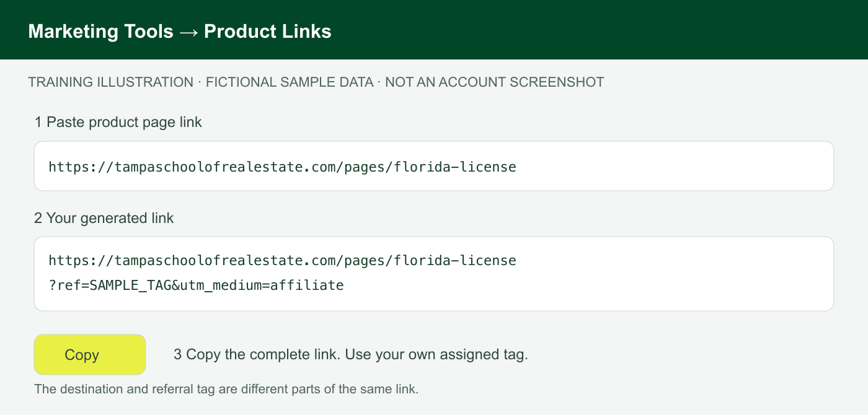Click the '3 Copy the complete link' instruction
868x415 pixels.
point(351,355)
